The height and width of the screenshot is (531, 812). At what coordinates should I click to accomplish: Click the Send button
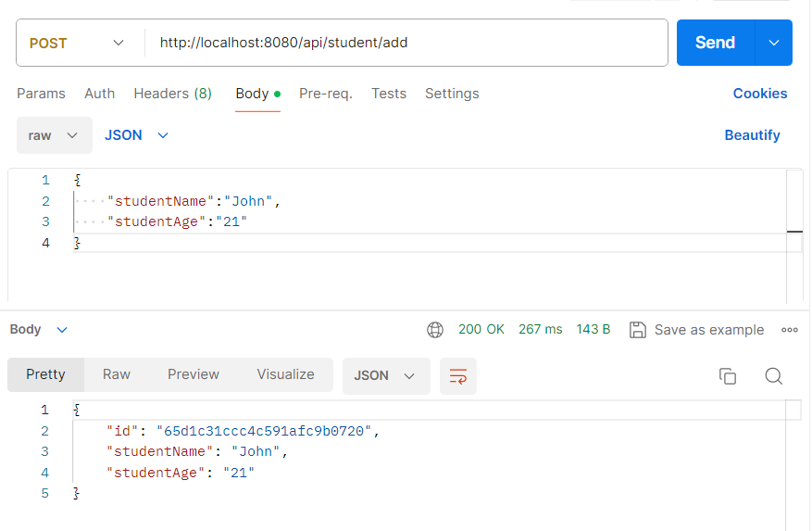[x=715, y=43]
